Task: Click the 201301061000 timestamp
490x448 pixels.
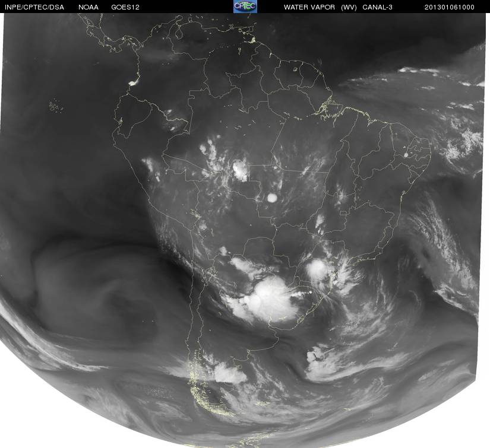Action: pyautogui.click(x=450, y=7)
